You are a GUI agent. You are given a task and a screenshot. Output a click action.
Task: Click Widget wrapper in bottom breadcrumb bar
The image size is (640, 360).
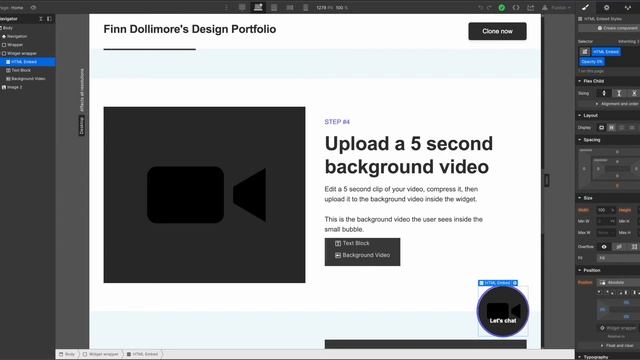[101, 354]
